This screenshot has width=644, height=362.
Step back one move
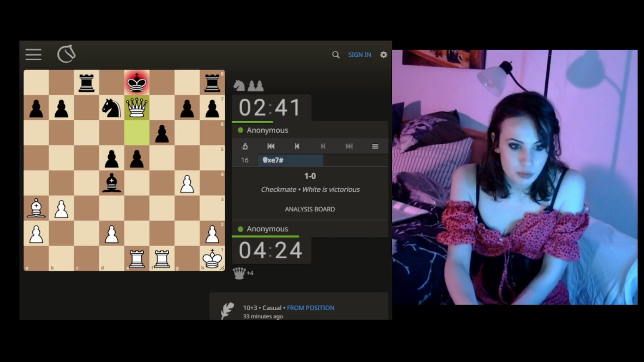coord(297,146)
